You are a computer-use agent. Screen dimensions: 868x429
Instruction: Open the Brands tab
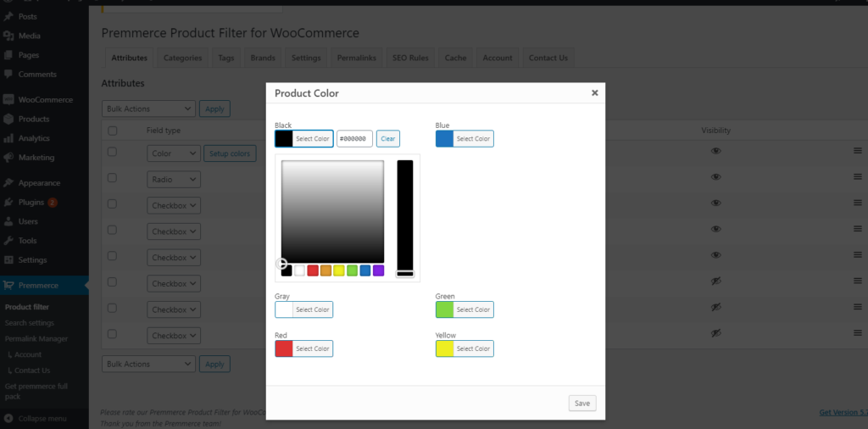point(263,58)
